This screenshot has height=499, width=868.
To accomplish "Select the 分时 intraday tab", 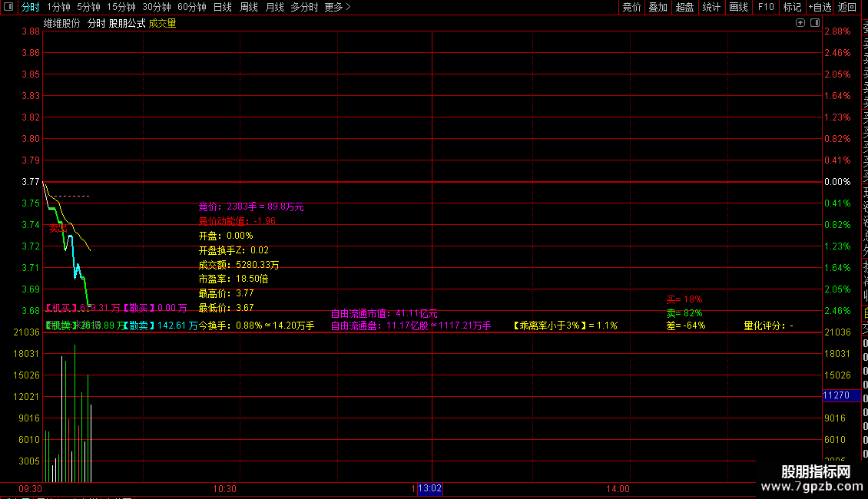I will tap(31, 7).
